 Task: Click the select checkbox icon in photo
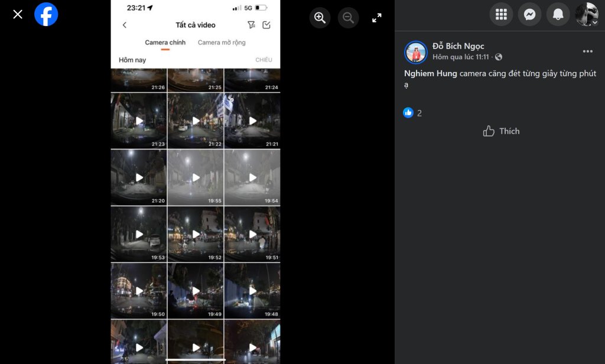pyautogui.click(x=266, y=25)
